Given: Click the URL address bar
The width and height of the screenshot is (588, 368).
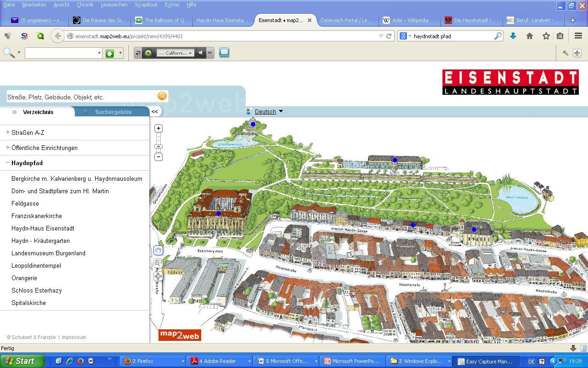Looking at the screenshot, I should (225, 36).
